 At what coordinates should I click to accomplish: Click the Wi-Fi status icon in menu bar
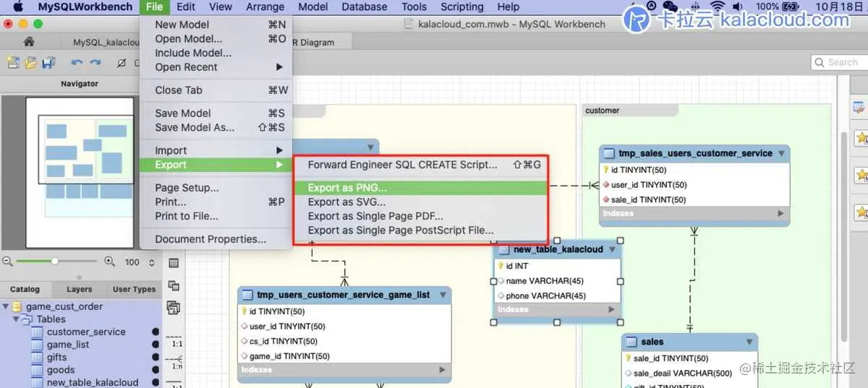pos(718,7)
